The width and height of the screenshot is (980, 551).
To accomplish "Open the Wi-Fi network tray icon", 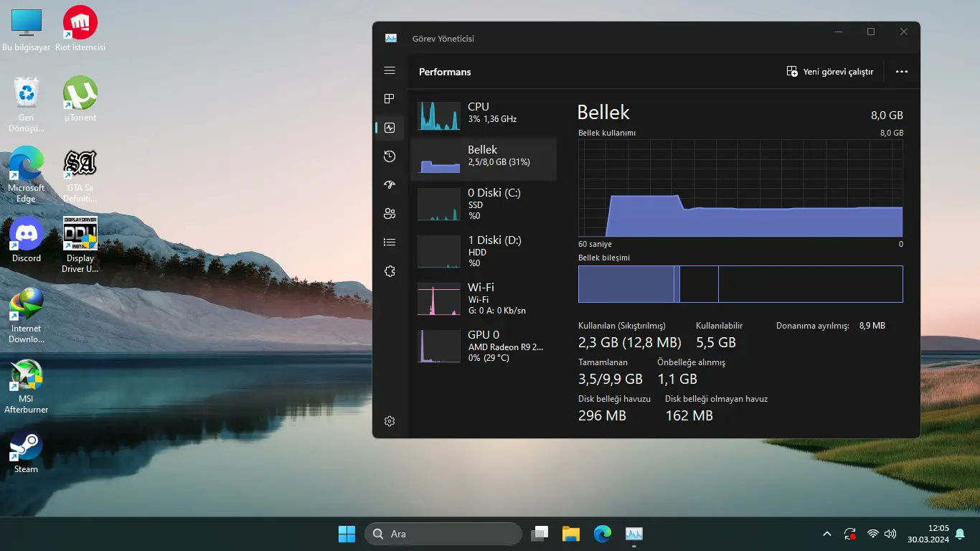I will pyautogui.click(x=873, y=534).
